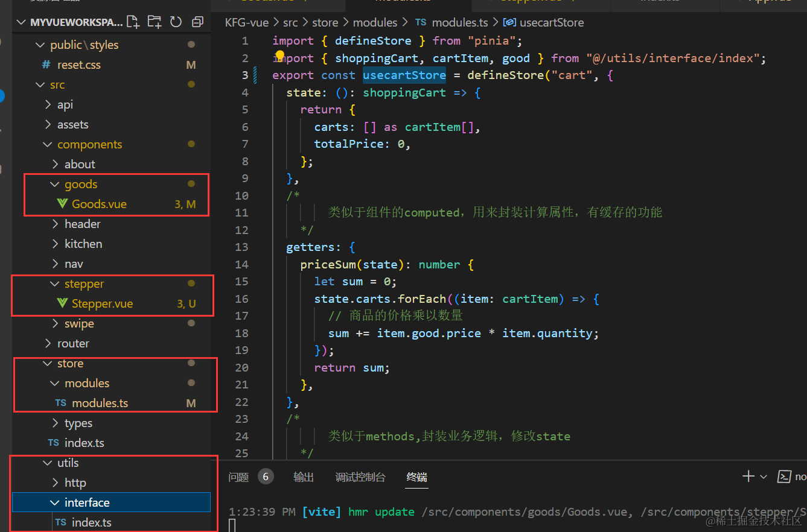
Task: Select modules.ts in the store folder
Action: coord(100,403)
